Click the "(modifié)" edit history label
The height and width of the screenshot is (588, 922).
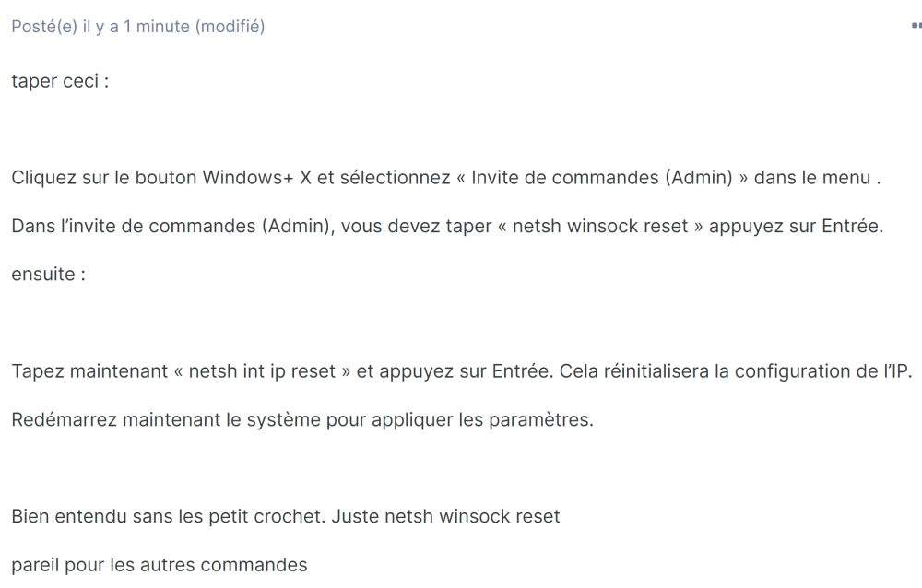(x=230, y=27)
